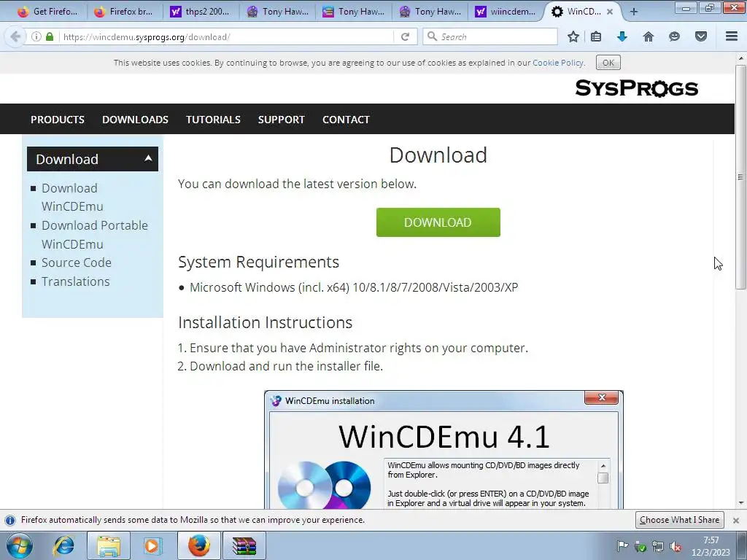
Task: Open the Pocket icon
Action: point(701,36)
